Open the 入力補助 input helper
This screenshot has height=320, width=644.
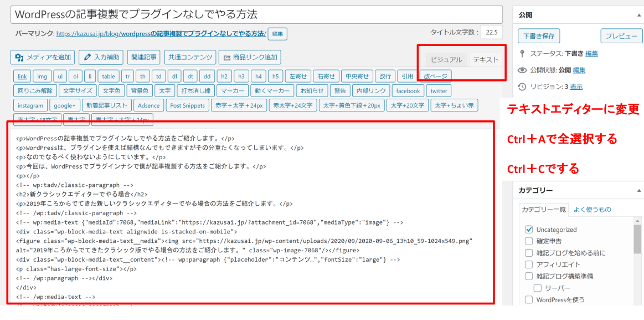[x=101, y=57]
